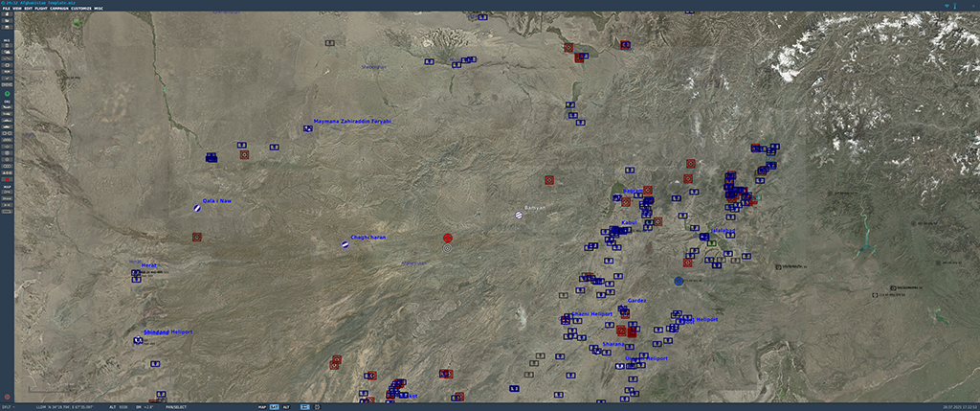980x411 pixels.
Task: Select the Chaghcharan airfield icon
Action: coord(345,245)
